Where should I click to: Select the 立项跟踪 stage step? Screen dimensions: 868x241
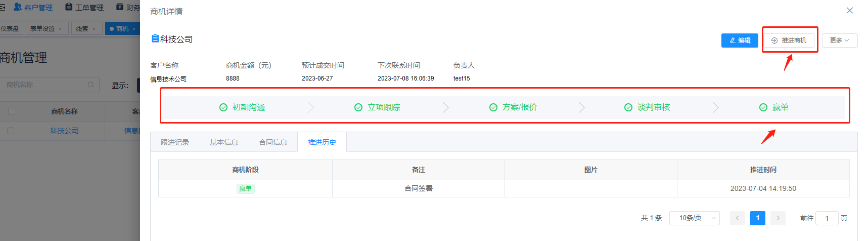pyautogui.click(x=378, y=107)
